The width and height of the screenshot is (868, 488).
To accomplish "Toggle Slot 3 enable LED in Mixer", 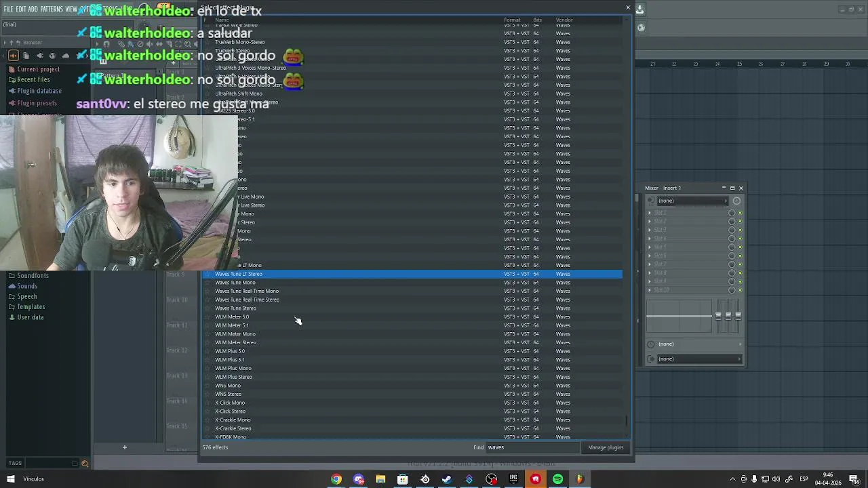I will [x=740, y=230].
